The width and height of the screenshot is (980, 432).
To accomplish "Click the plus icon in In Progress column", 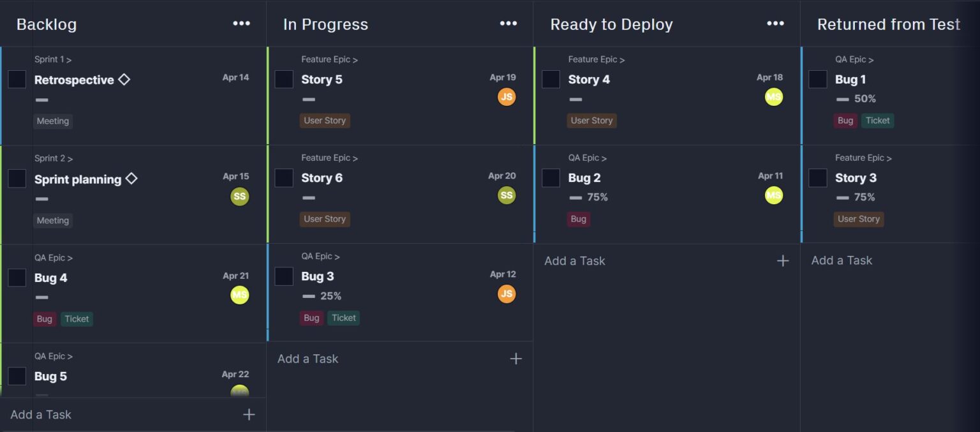I will tap(516, 359).
